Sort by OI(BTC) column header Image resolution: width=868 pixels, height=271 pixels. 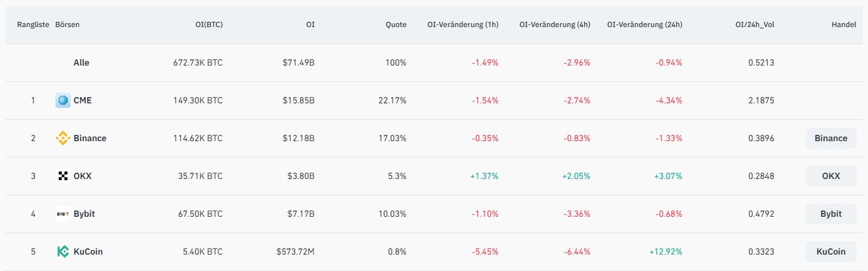tap(208, 25)
